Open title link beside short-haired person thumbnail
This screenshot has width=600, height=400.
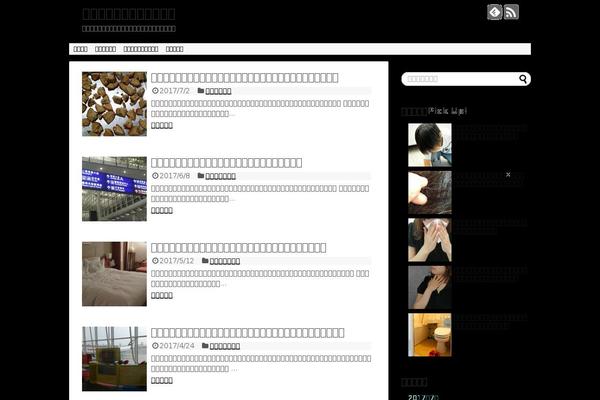tap(492, 132)
